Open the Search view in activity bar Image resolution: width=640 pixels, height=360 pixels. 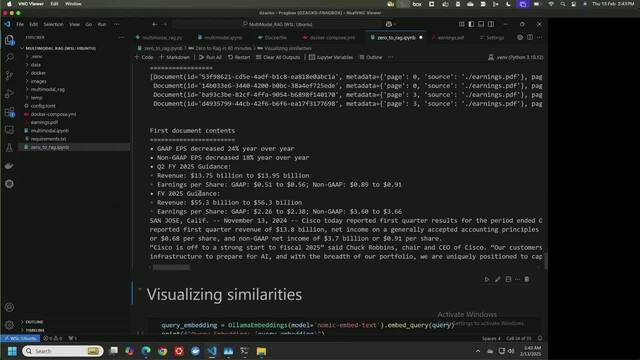9,58
